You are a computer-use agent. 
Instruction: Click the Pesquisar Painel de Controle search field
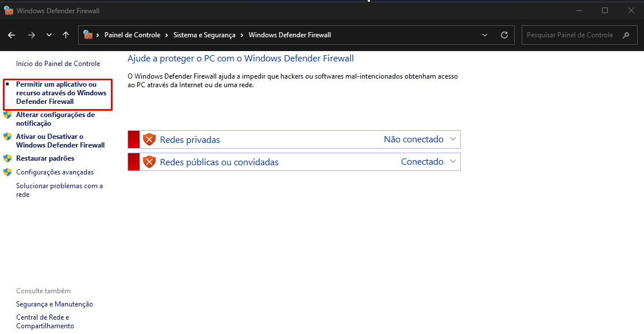click(569, 35)
